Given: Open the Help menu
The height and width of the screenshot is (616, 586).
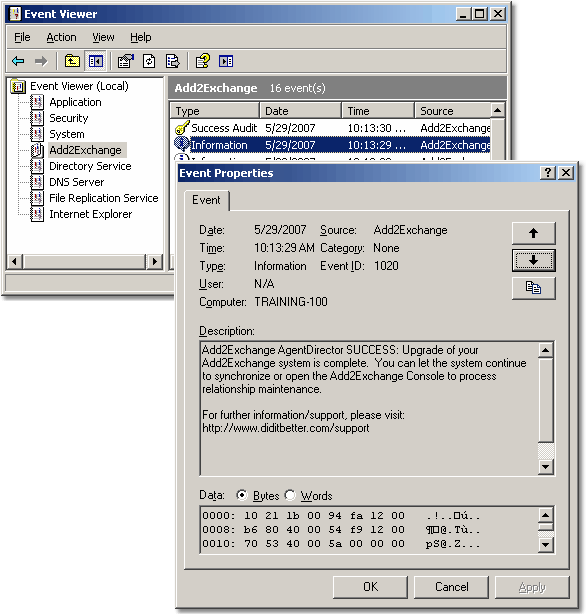Looking at the screenshot, I should coord(141,37).
